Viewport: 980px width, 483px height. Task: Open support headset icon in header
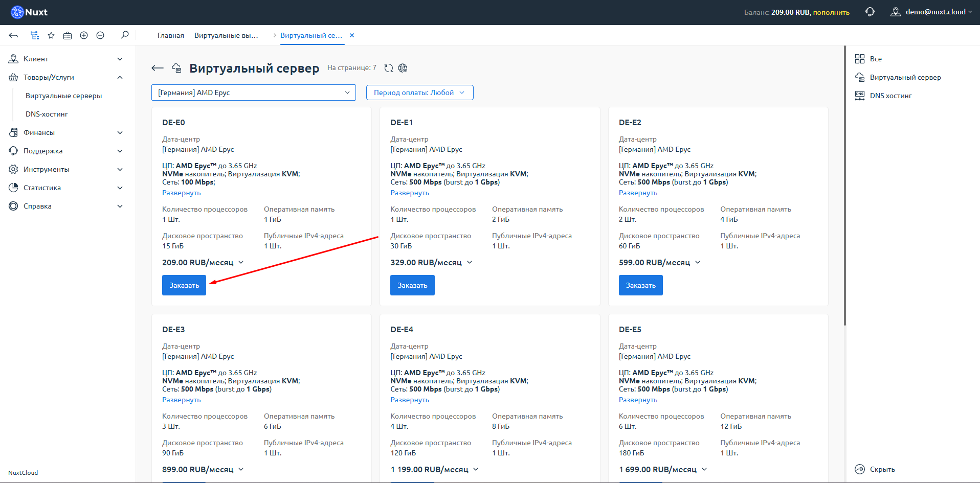(870, 12)
